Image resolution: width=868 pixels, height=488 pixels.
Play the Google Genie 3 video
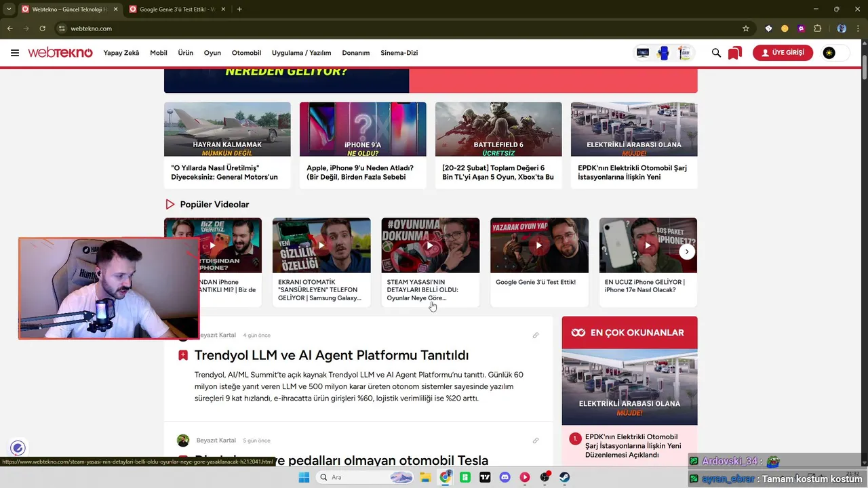(x=539, y=245)
